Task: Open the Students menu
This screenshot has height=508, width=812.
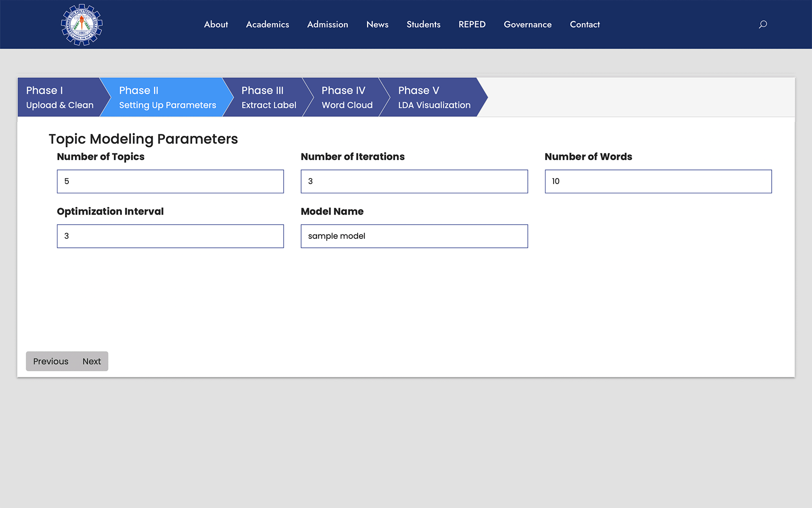Action: click(424, 24)
